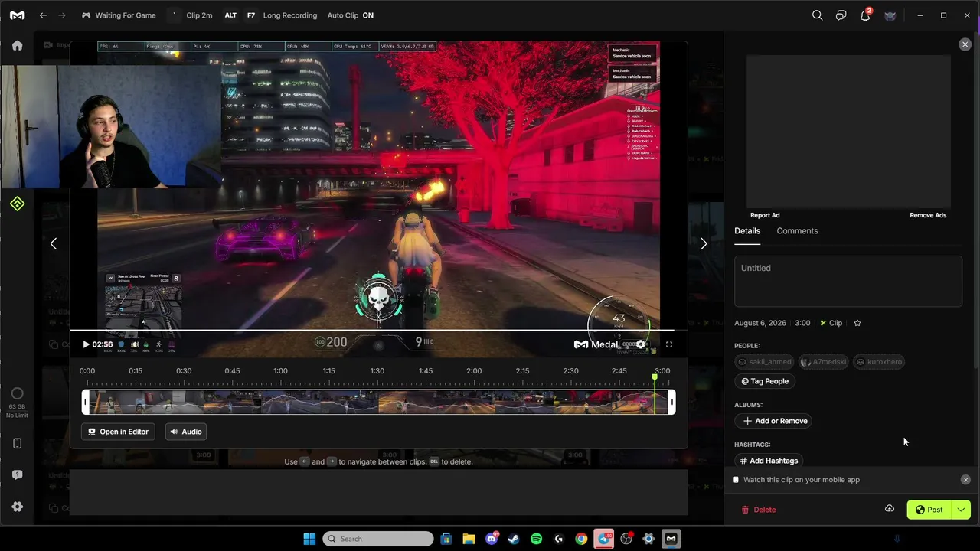Open Logitech G HUB from the taskbar

pyautogui.click(x=559, y=539)
